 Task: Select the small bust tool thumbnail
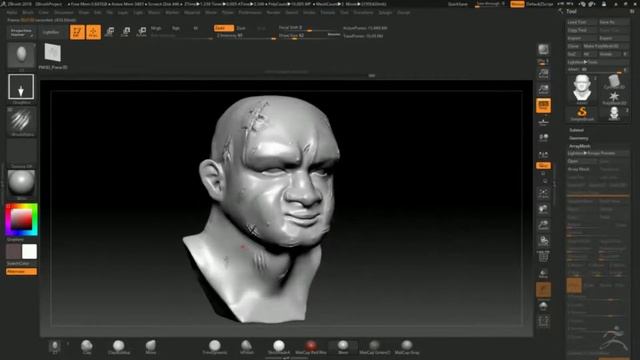tap(613, 113)
